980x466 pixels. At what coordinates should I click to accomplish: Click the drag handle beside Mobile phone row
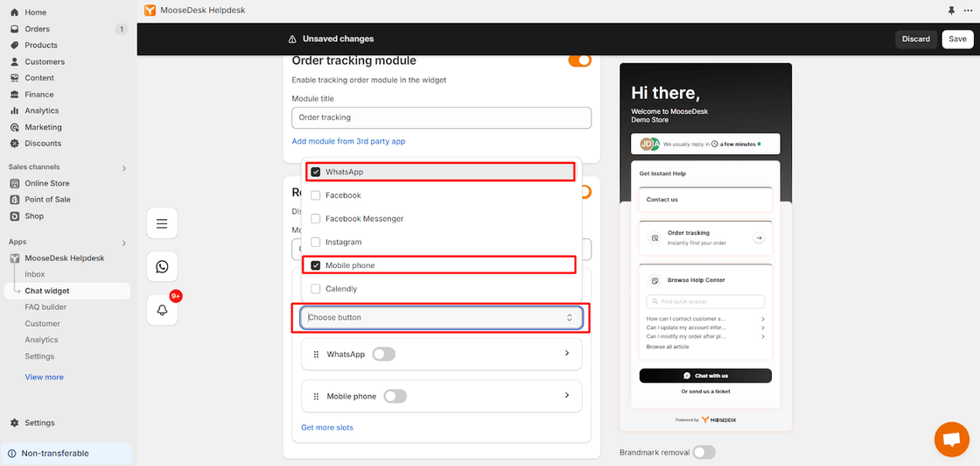[x=316, y=396]
